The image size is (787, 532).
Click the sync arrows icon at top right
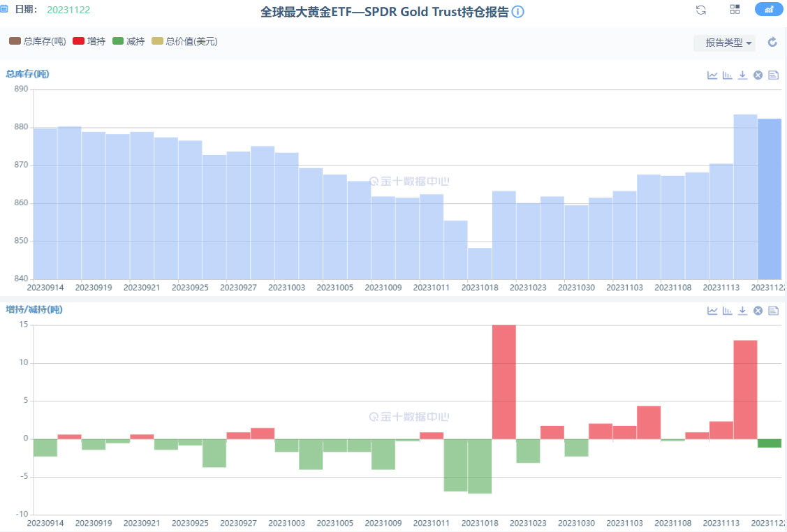click(x=701, y=10)
